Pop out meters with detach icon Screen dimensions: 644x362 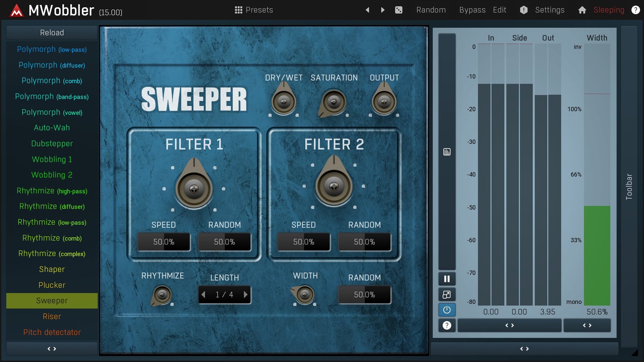click(447, 294)
